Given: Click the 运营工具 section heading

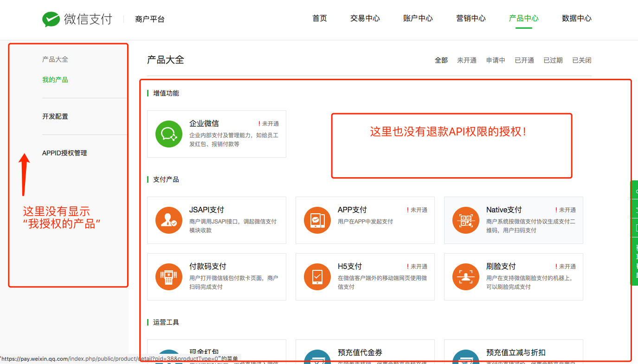Looking at the screenshot, I should tap(166, 322).
